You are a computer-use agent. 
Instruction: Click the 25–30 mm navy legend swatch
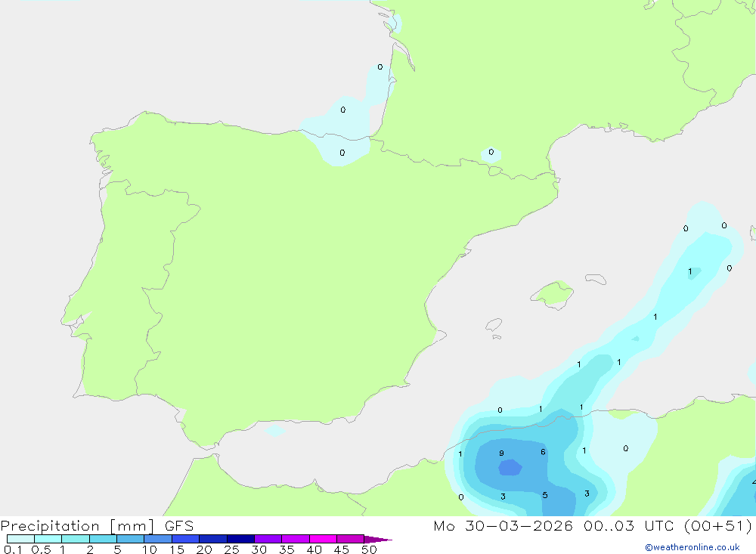click(x=240, y=539)
